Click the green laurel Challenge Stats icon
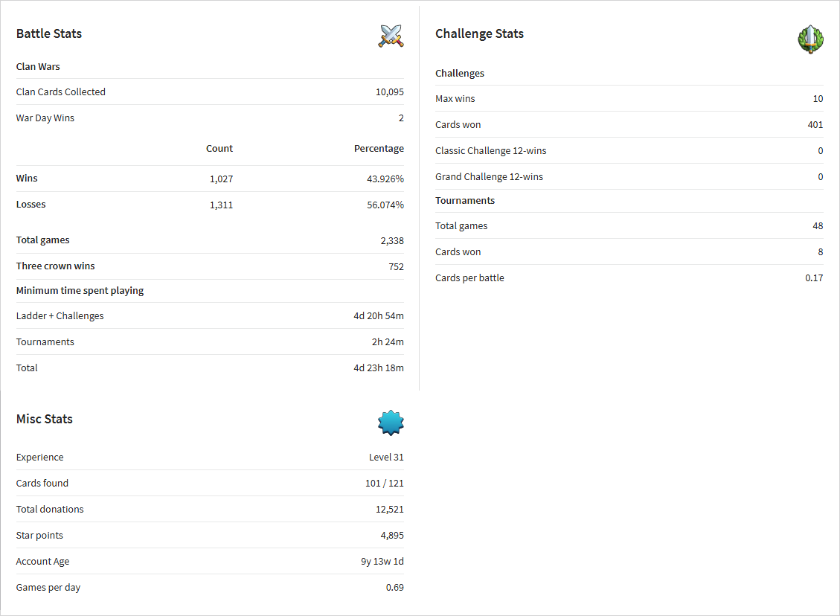This screenshot has width=840, height=616. [x=810, y=39]
